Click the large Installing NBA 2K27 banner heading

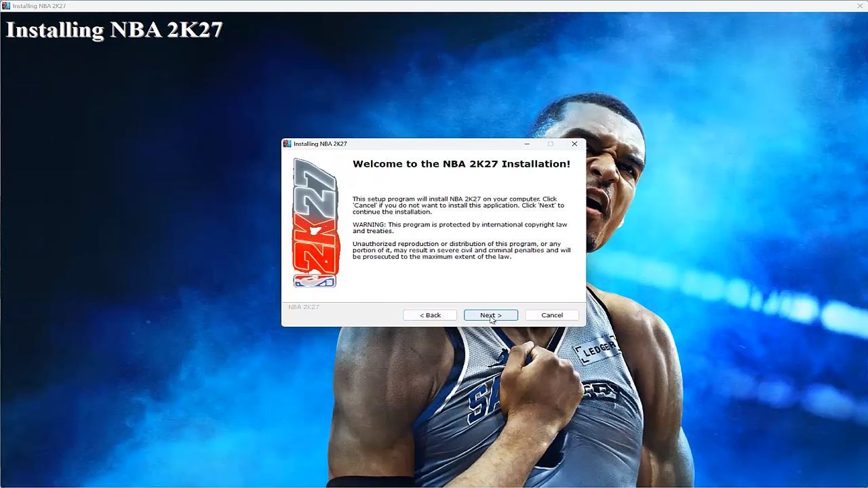[x=115, y=30]
